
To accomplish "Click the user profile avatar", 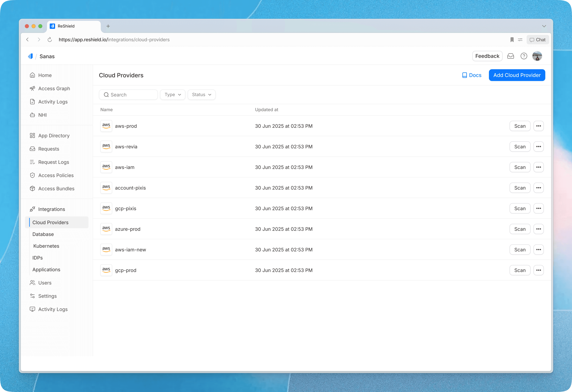I will tap(537, 56).
